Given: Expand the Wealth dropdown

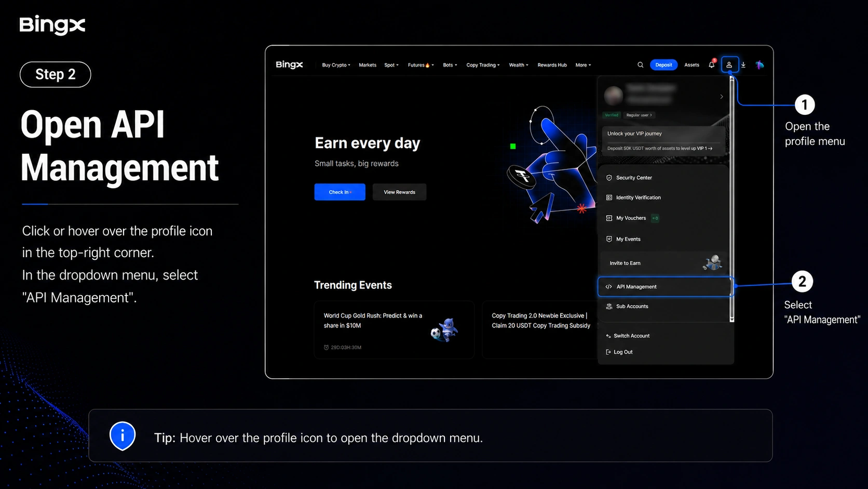Looking at the screenshot, I should click(519, 65).
